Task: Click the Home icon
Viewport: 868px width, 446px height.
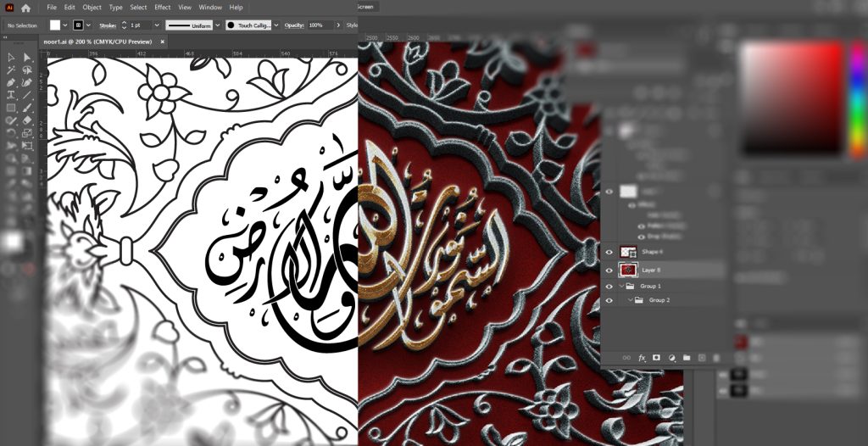Action: pos(25,8)
